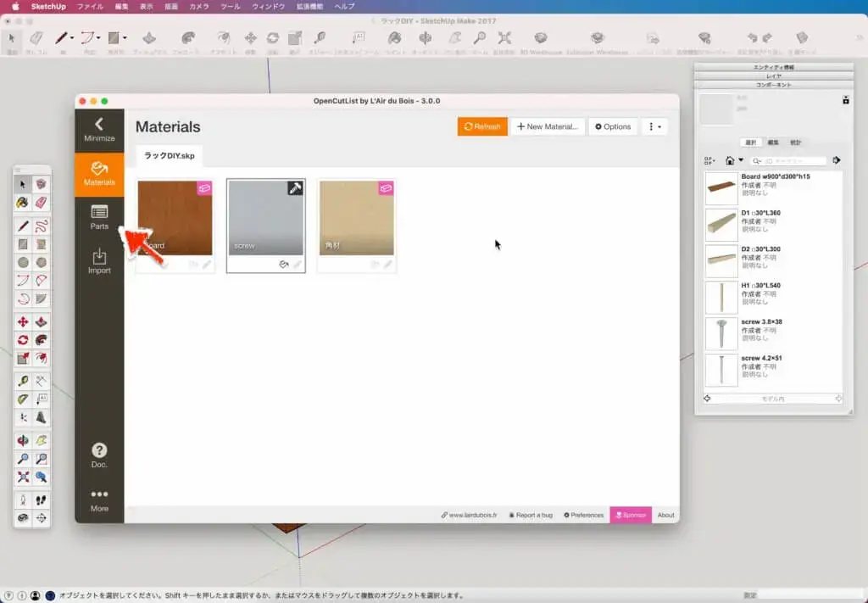Select the Move tool in the left palette
868x603 pixels.
(x=23, y=321)
